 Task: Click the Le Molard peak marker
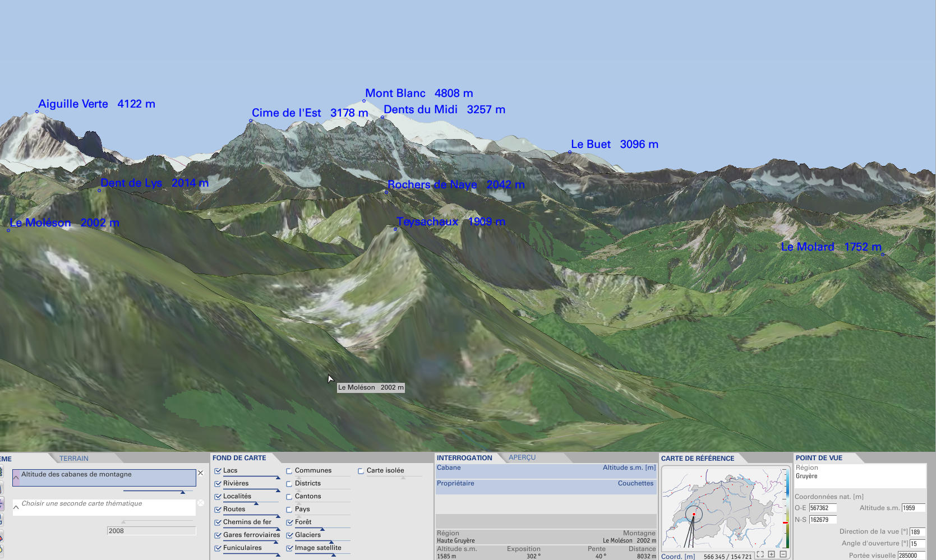point(882,254)
